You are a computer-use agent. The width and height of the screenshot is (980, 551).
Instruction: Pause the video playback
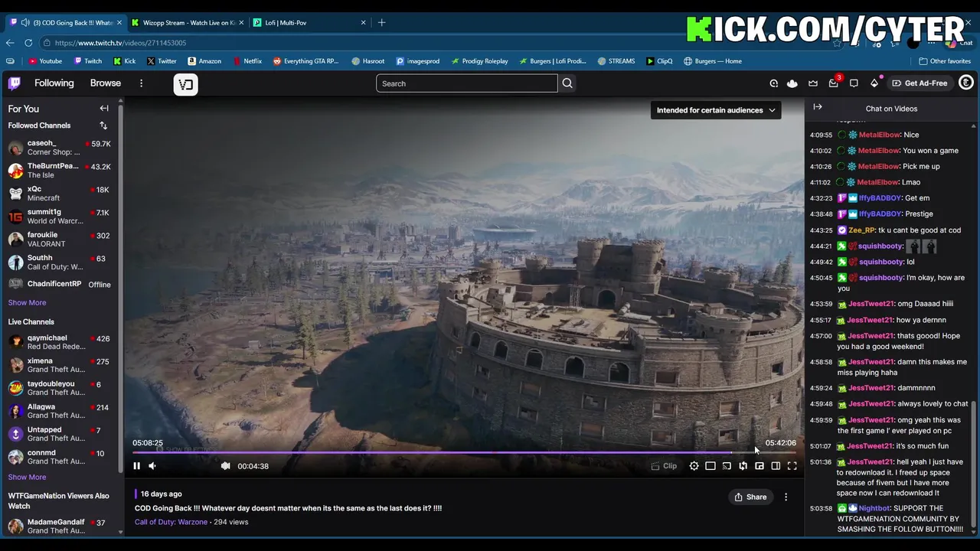click(x=136, y=466)
